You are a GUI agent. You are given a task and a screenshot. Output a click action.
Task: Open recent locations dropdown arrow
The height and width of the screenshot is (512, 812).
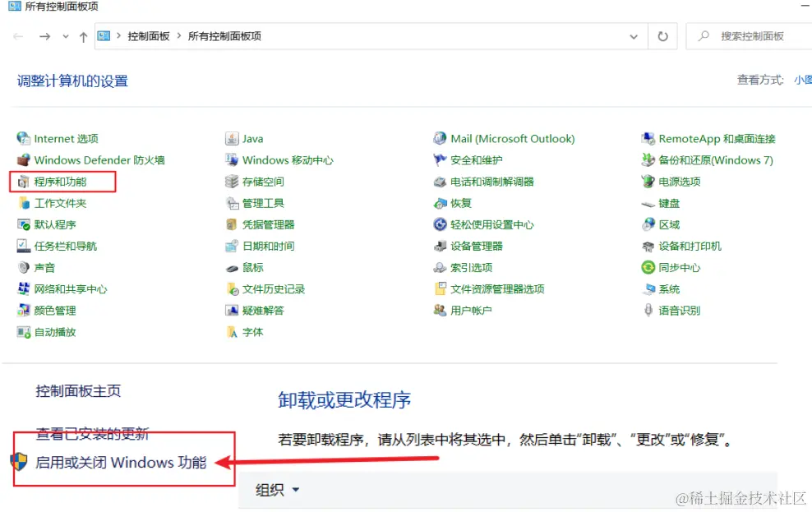coord(65,37)
